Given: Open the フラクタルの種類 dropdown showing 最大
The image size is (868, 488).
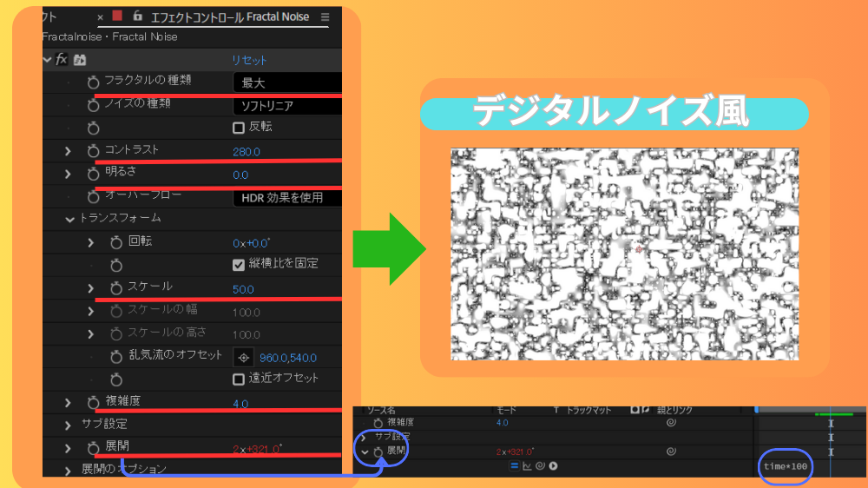Looking at the screenshot, I should [286, 82].
